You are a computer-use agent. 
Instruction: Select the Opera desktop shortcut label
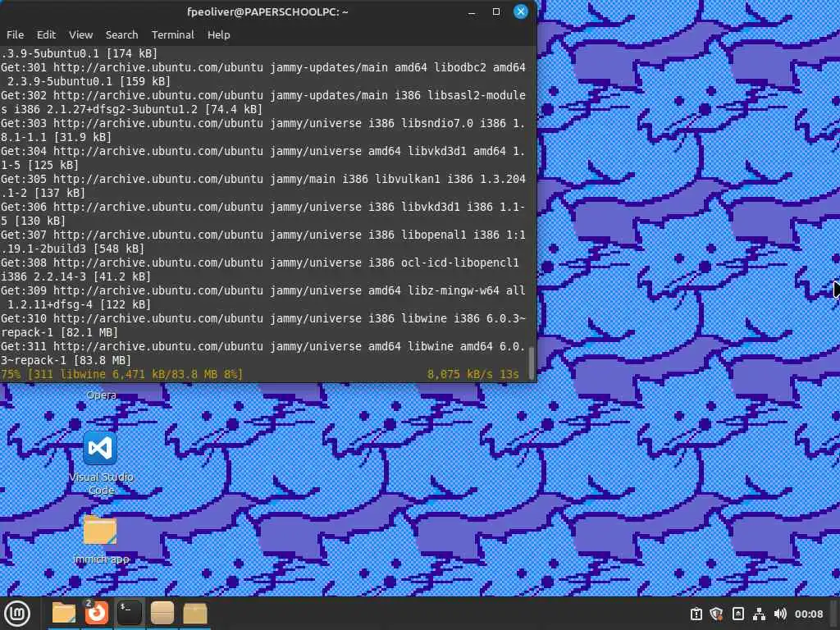(101, 395)
